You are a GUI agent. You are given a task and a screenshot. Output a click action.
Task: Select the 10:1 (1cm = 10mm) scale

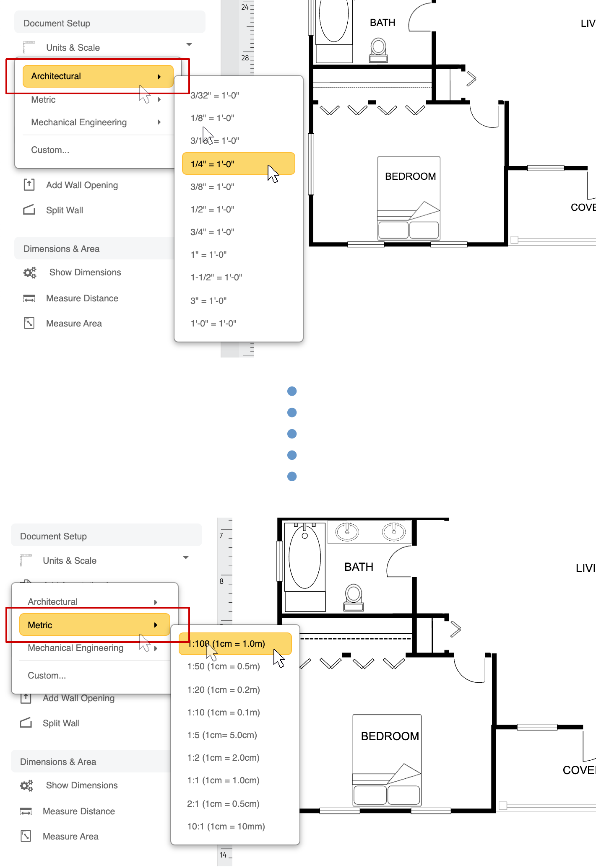tap(226, 827)
